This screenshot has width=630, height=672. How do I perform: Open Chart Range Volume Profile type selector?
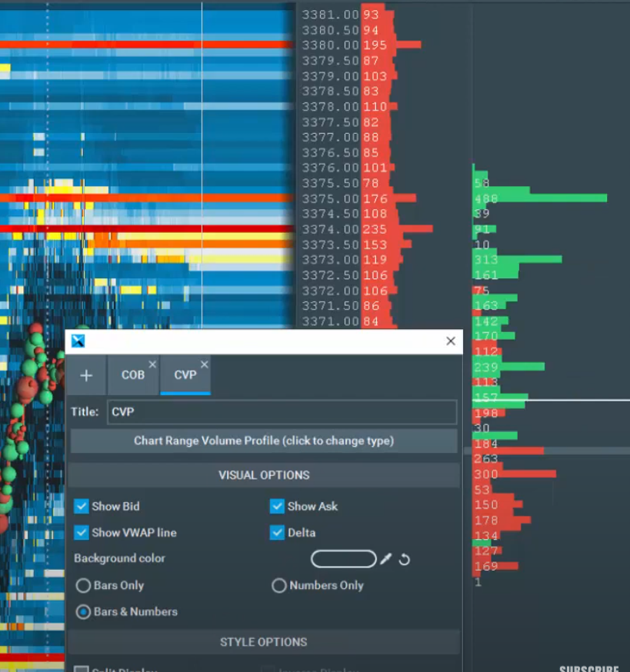264,441
